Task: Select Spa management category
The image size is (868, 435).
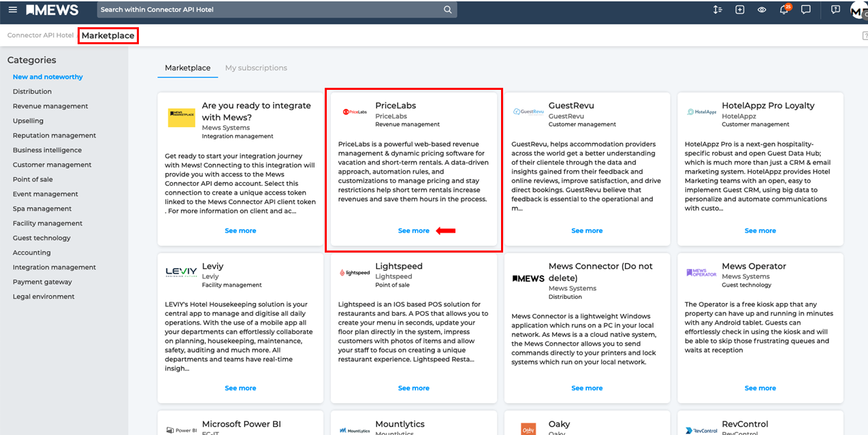Action: (x=42, y=208)
